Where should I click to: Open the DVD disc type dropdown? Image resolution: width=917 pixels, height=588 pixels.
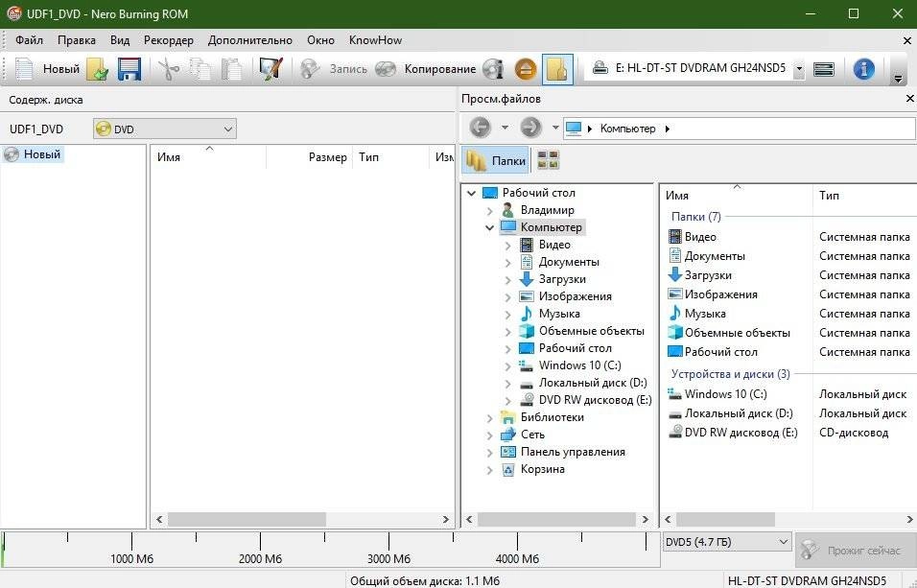(x=165, y=129)
